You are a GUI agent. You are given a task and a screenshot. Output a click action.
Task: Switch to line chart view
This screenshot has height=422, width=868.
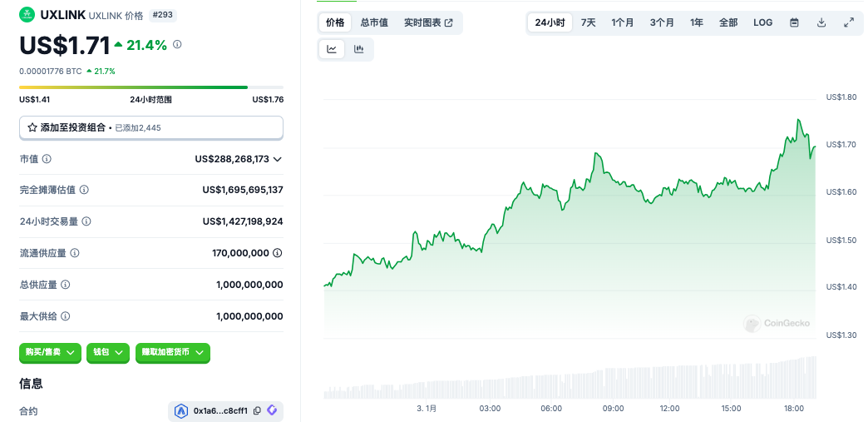tap(332, 49)
